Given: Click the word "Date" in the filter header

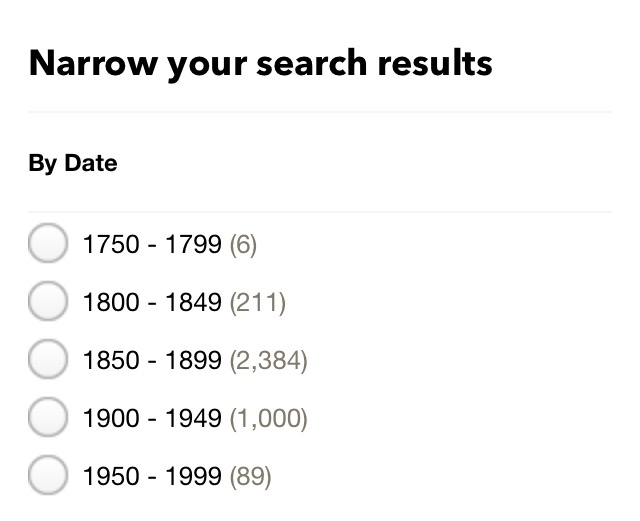Looking at the screenshot, I should coord(91,163).
